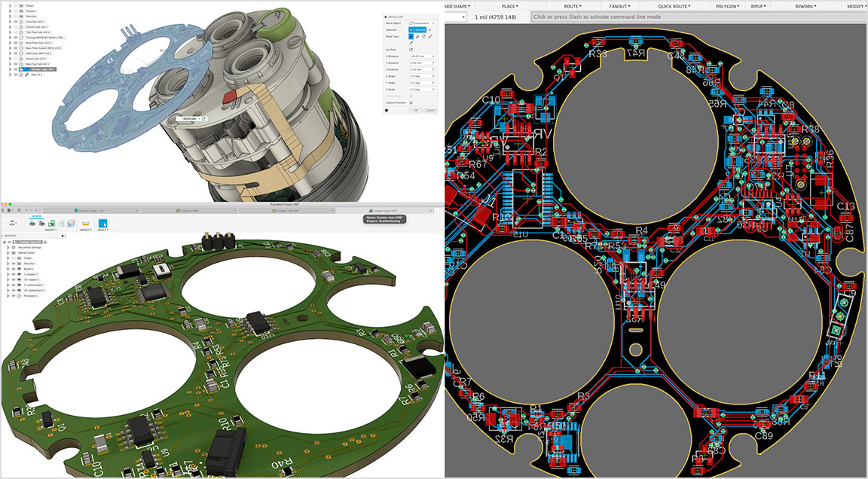Click the command line input field
This screenshot has height=479, width=868.
pos(699,17)
